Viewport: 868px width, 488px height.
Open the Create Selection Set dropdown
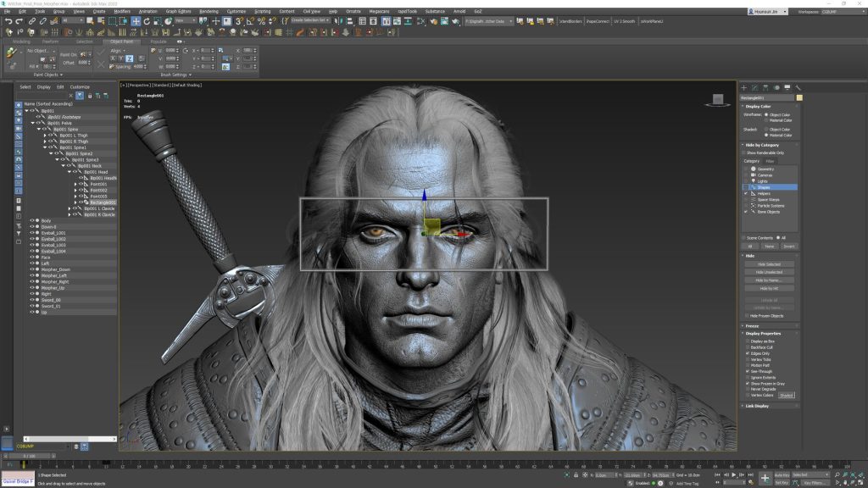[310, 20]
